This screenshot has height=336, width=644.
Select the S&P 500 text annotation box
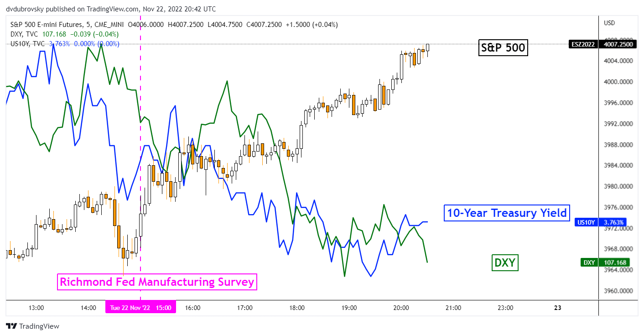coord(503,47)
